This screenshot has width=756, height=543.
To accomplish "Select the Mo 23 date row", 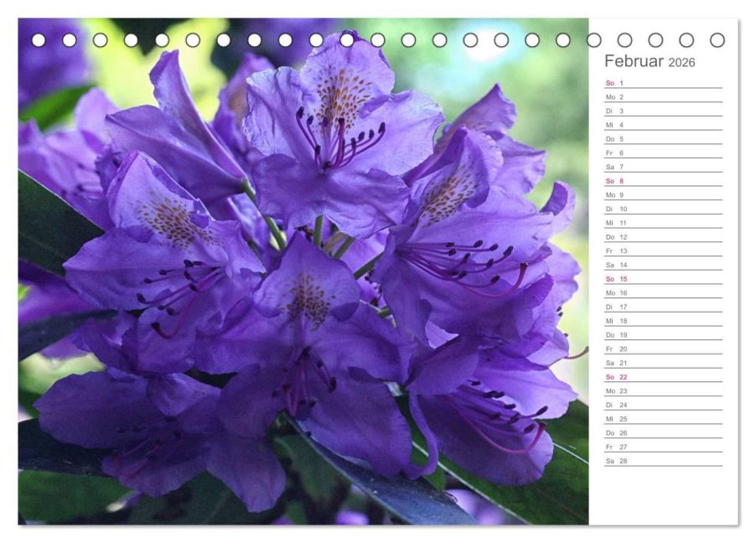I will pyautogui.click(x=664, y=390).
